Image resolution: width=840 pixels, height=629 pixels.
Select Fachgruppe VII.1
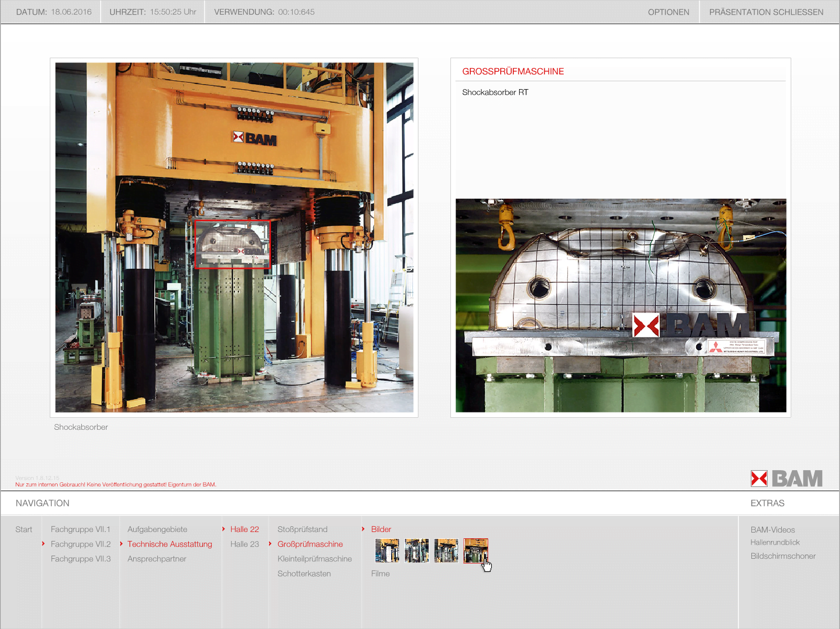click(x=80, y=529)
